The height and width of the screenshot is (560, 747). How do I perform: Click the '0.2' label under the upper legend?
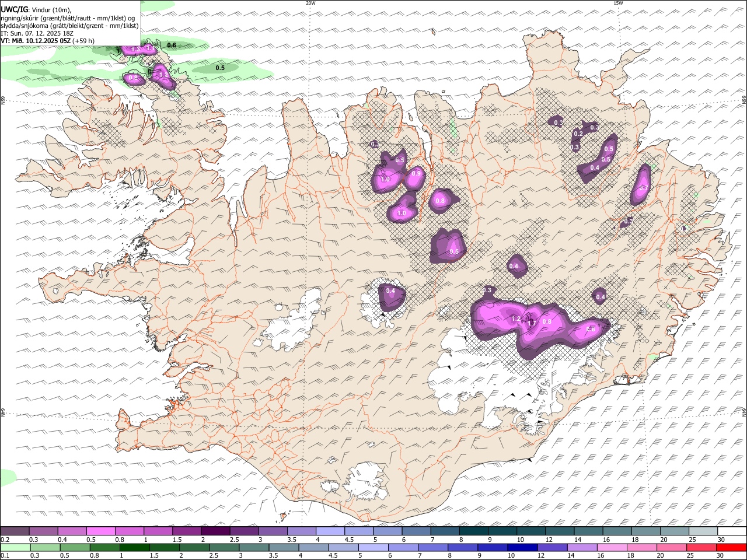(4, 540)
